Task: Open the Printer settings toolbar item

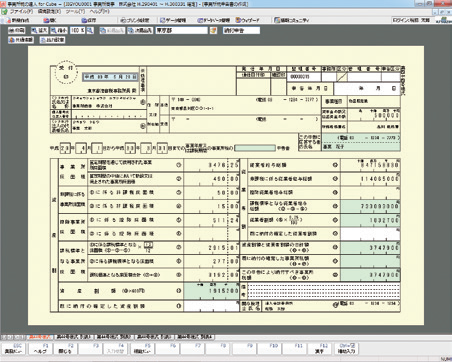Action: tap(135, 20)
